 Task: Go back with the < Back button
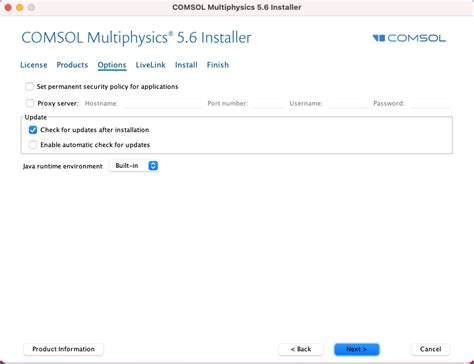[x=301, y=349]
